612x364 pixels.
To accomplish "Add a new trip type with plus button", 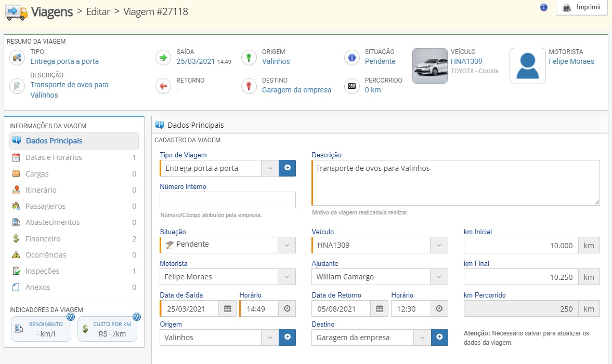I will click(x=287, y=168).
